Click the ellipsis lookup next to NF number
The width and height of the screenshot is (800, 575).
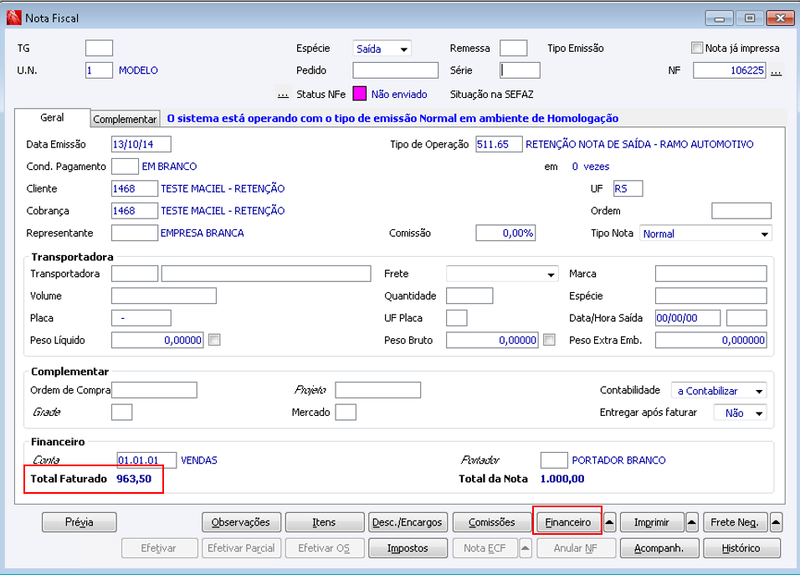click(776, 70)
